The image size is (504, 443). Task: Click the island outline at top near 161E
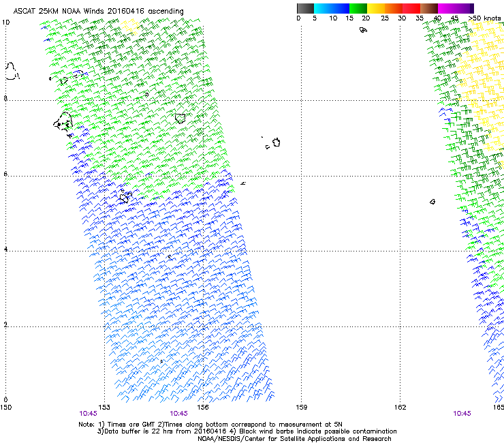pyautogui.click(x=363, y=30)
